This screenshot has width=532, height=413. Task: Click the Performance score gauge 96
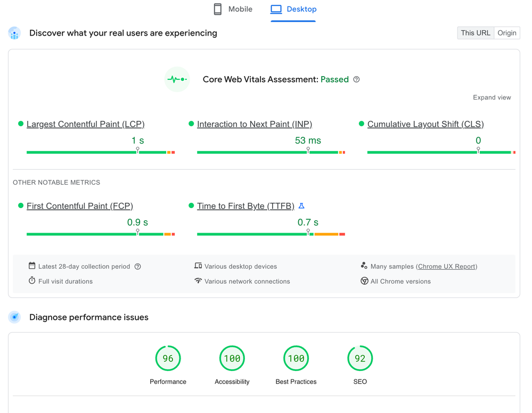click(x=168, y=358)
